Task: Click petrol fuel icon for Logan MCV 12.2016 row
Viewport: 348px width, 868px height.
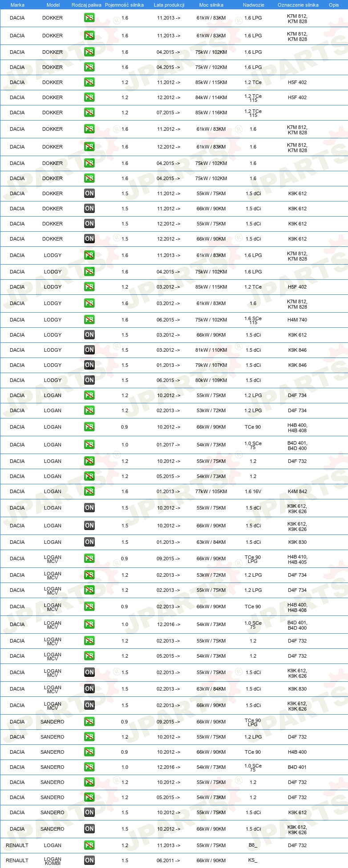Action: [x=89, y=624]
